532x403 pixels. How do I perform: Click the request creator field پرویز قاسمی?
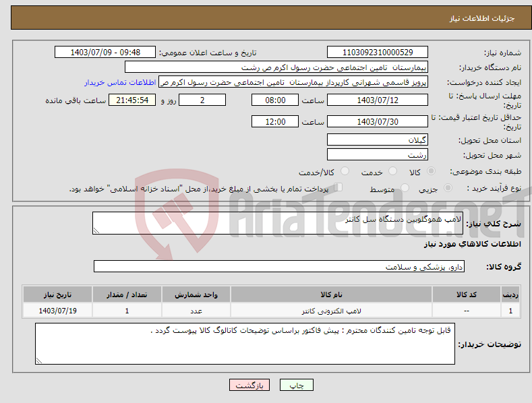pos(293,82)
